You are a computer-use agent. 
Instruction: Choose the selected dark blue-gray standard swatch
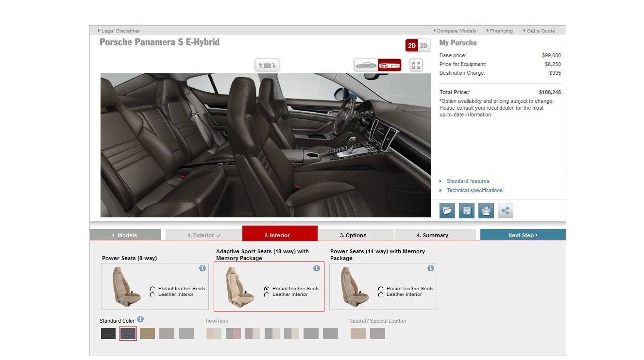pos(128,333)
